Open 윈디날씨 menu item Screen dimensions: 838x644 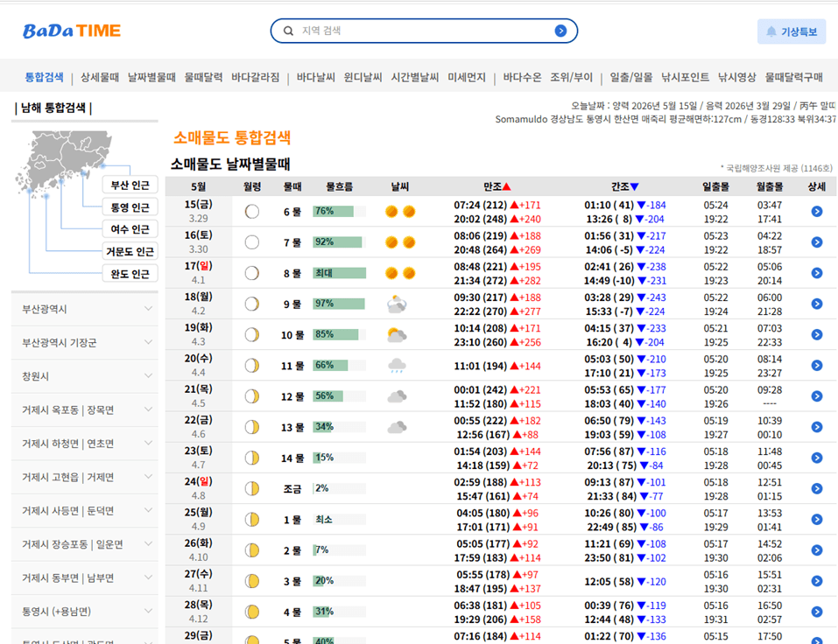click(x=363, y=77)
